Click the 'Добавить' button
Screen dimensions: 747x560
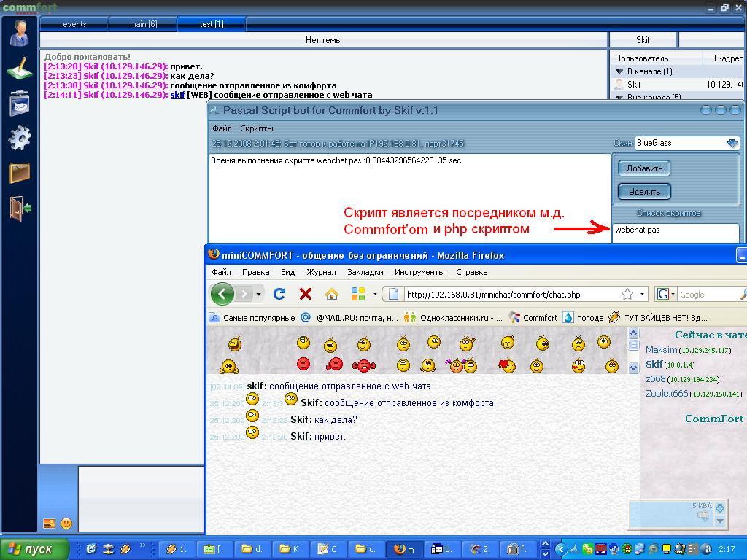pyautogui.click(x=644, y=168)
